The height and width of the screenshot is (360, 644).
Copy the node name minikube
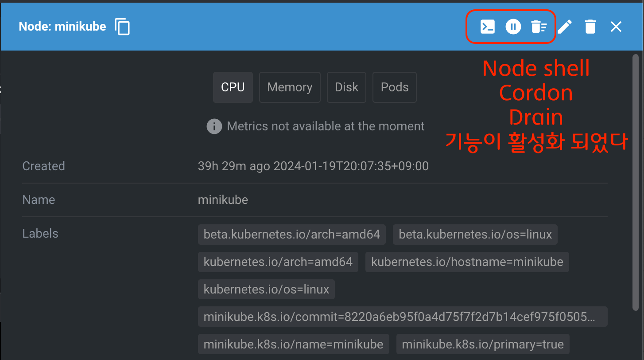pos(122,27)
